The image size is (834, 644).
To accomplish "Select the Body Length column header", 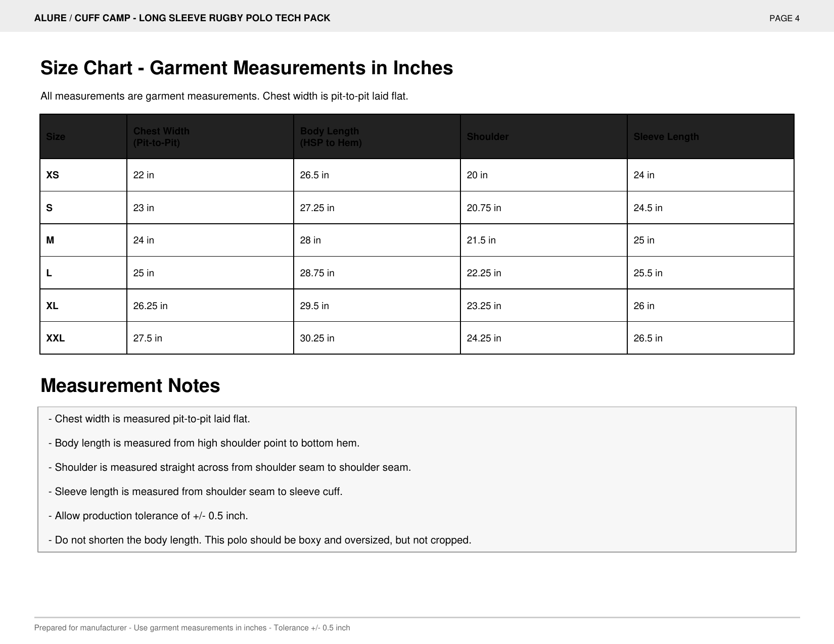I will point(377,136).
